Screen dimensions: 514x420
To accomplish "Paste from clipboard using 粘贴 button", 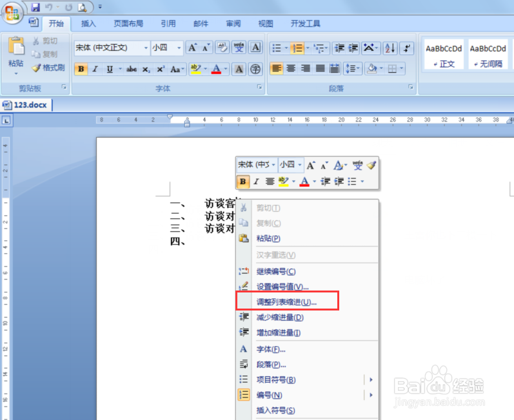I will tap(15, 55).
